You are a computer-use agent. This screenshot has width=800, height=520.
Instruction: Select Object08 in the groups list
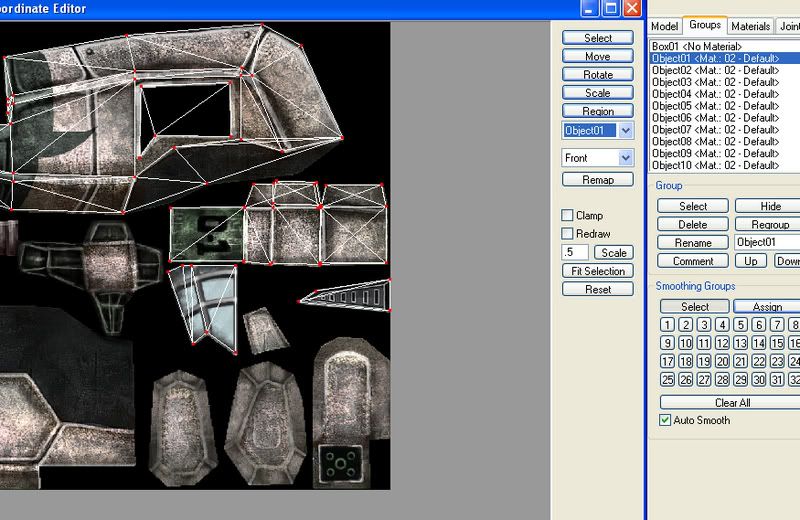(x=724, y=141)
